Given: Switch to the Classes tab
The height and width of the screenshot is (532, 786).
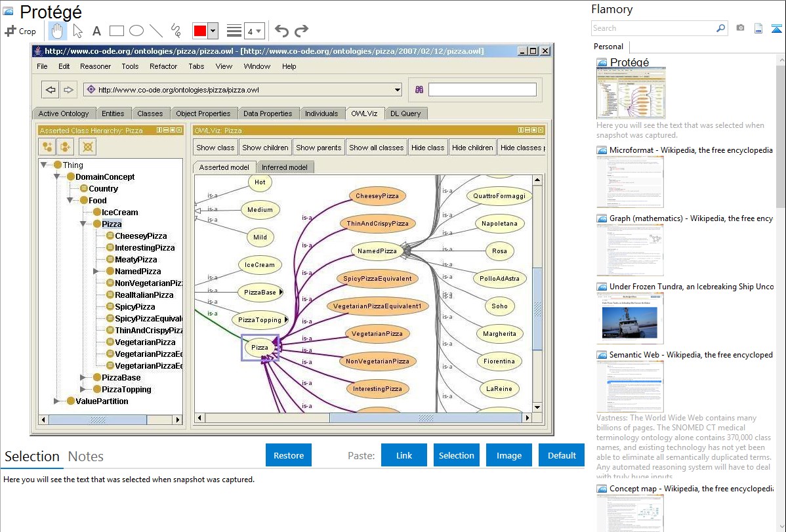Looking at the screenshot, I should point(150,113).
